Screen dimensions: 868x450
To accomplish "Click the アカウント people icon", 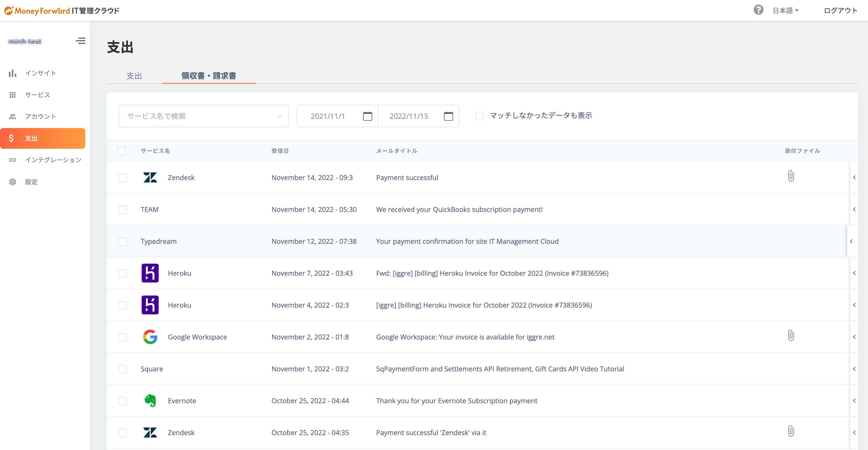I will 13,117.
